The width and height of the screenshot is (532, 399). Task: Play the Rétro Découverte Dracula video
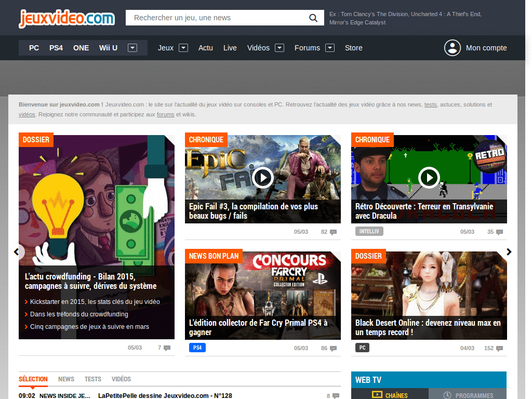point(429,178)
